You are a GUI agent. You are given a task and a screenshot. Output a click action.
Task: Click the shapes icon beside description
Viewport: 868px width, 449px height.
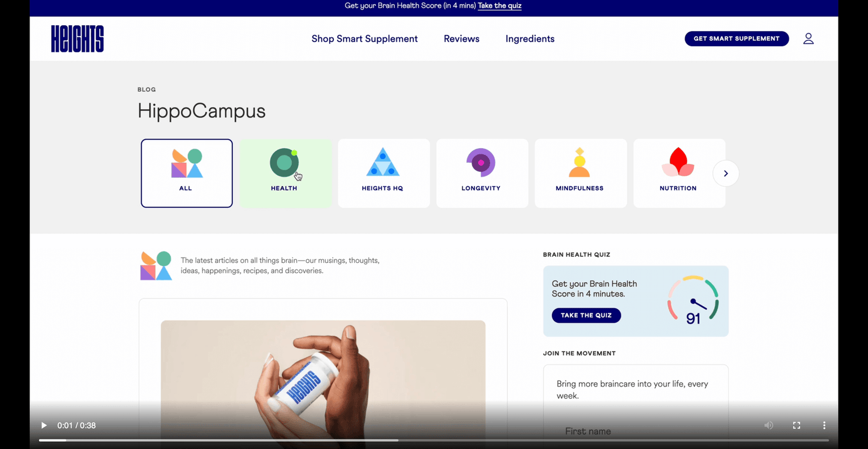156,265
